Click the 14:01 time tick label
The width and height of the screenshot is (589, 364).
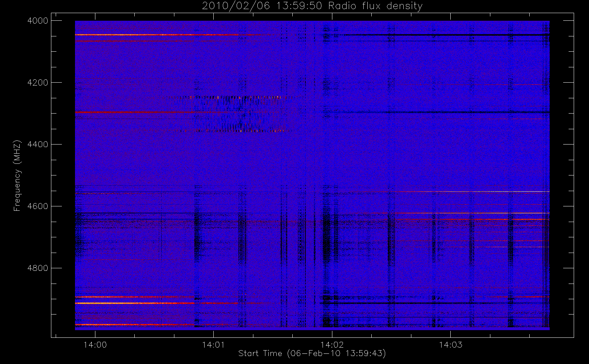coord(213,345)
